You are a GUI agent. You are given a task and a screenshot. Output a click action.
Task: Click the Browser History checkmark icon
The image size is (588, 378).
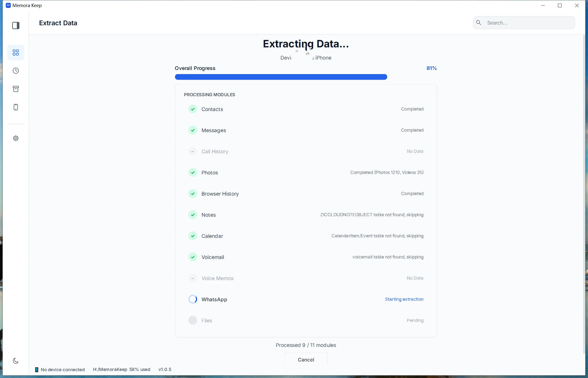tap(193, 194)
